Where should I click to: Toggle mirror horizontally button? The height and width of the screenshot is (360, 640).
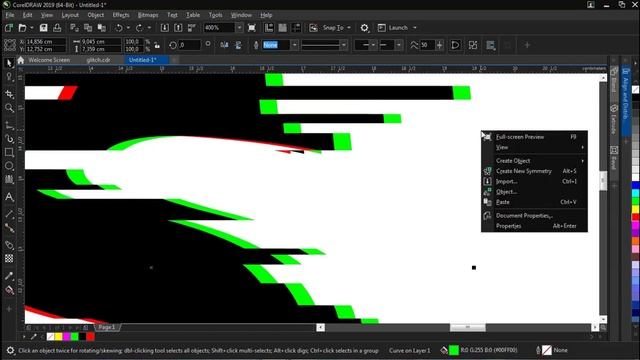pyautogui.click(x=224, y=45)
